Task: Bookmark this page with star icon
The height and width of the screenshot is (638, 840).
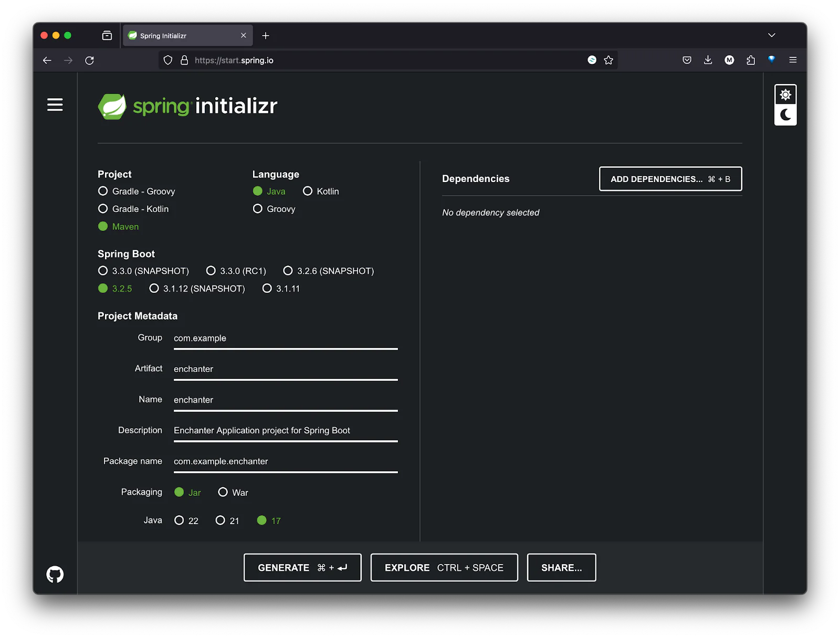Action: 608,60
